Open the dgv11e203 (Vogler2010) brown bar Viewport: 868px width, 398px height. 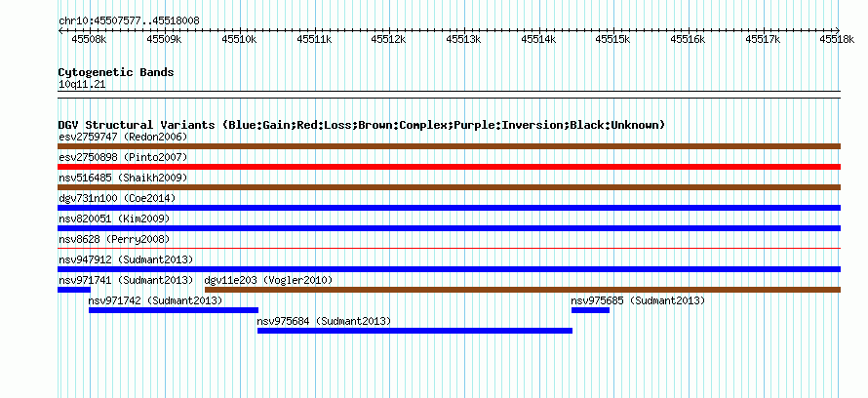[x=523, y=290]
